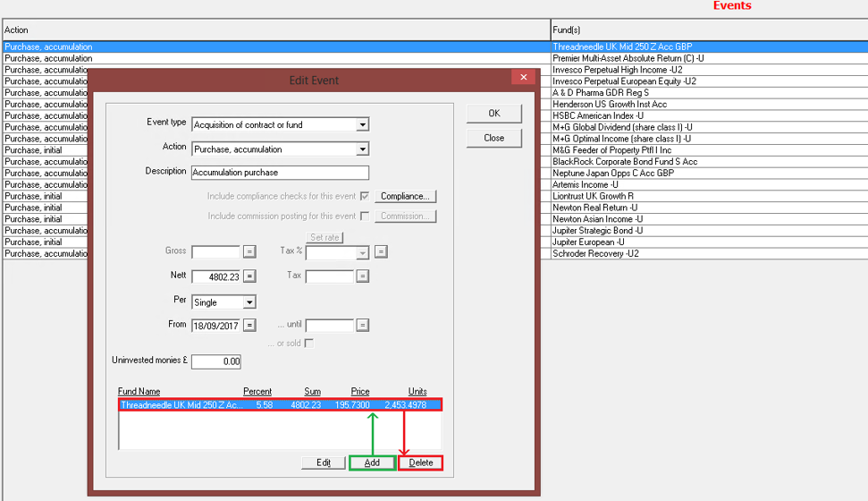The image size is (868, 501).
Task: Open the Per dropdown showing Single
Action: [249, 302]
